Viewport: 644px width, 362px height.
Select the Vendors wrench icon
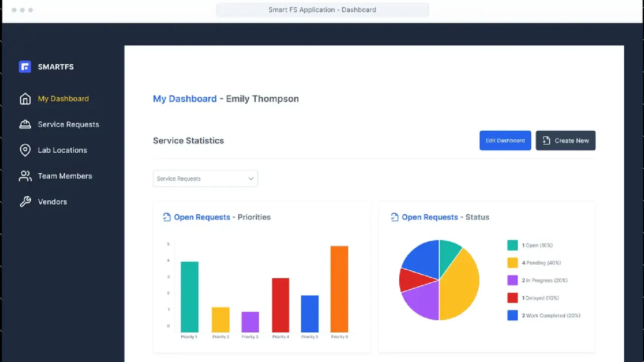(25, 202)
